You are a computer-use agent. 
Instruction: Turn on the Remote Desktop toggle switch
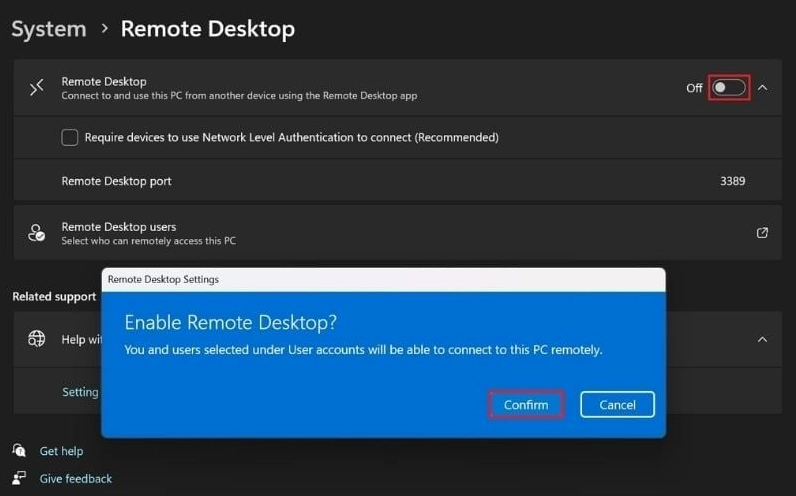(729, 88)
